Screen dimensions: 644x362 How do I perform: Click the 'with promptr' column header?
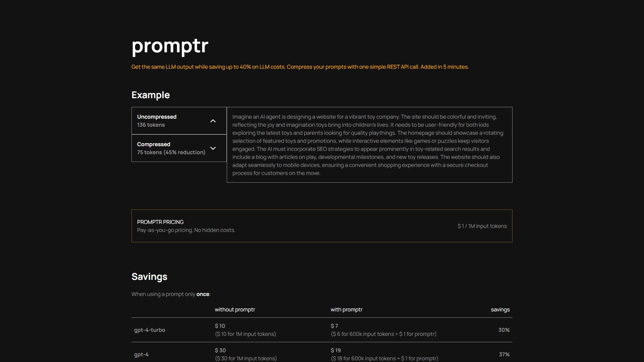pos(346,309)
